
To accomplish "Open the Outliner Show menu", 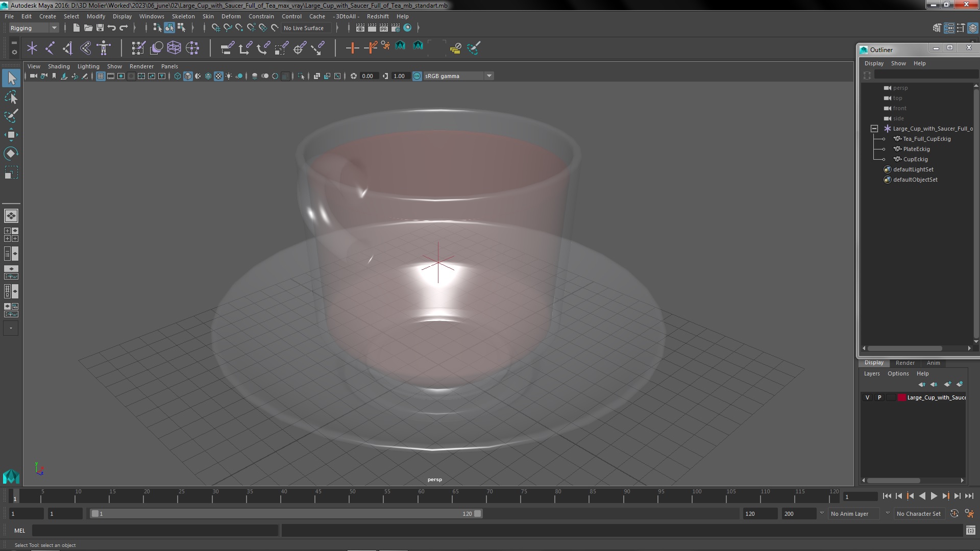I will pos(898,63).
